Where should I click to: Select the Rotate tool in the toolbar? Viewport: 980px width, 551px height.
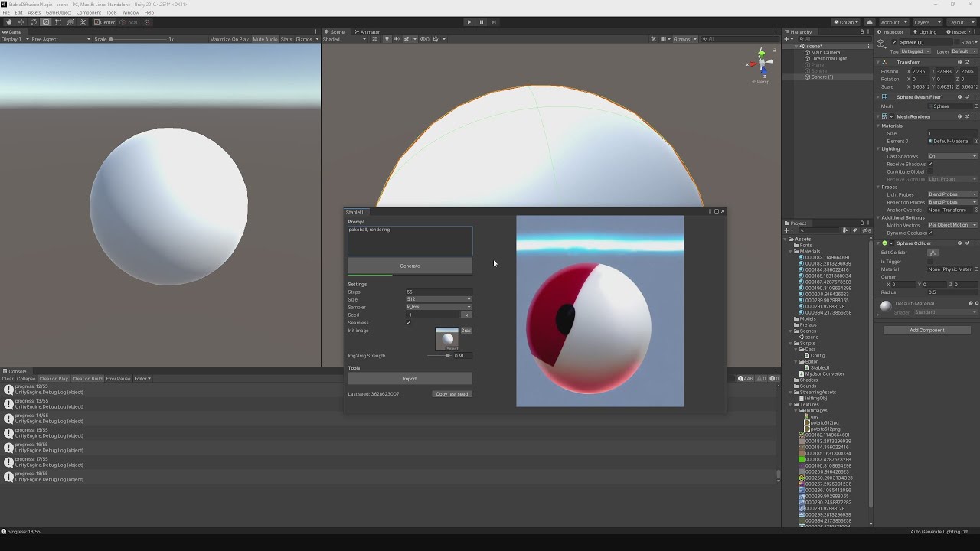[x=34, y=22]
